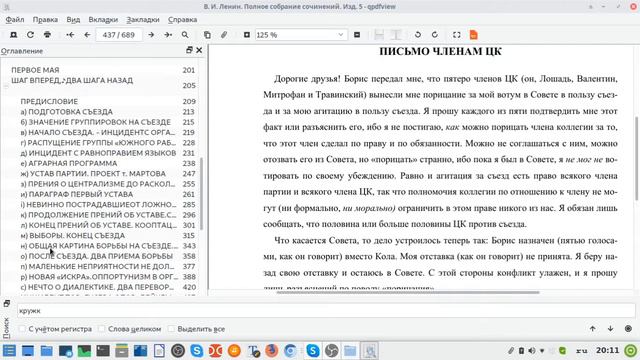This screenshot has width=640, height=360.
Task: Click the document horizontal scrollbar
Action: [407, 292]
